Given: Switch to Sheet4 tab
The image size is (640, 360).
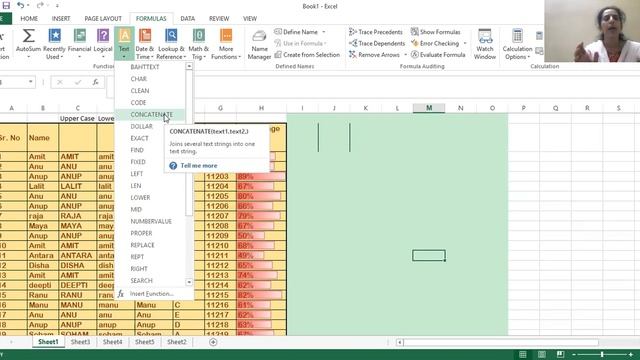Looking at the screenshot, I should coord(112,342).
